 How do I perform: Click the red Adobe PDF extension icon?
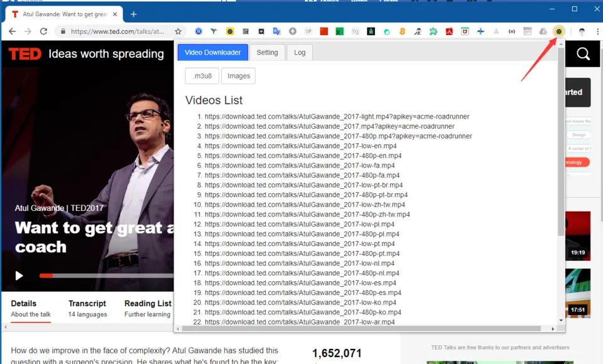click(449, 31)
